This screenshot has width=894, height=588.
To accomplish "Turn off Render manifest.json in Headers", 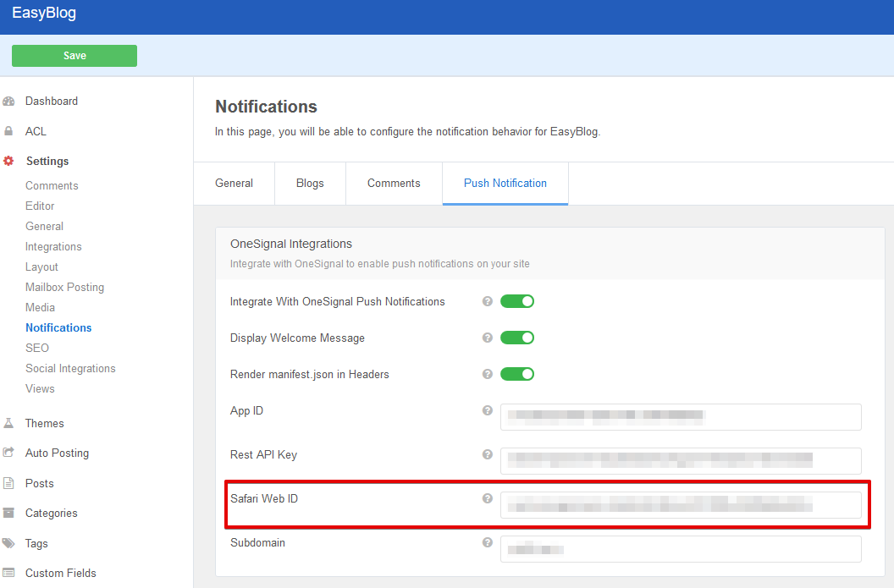I will [517, 374].
